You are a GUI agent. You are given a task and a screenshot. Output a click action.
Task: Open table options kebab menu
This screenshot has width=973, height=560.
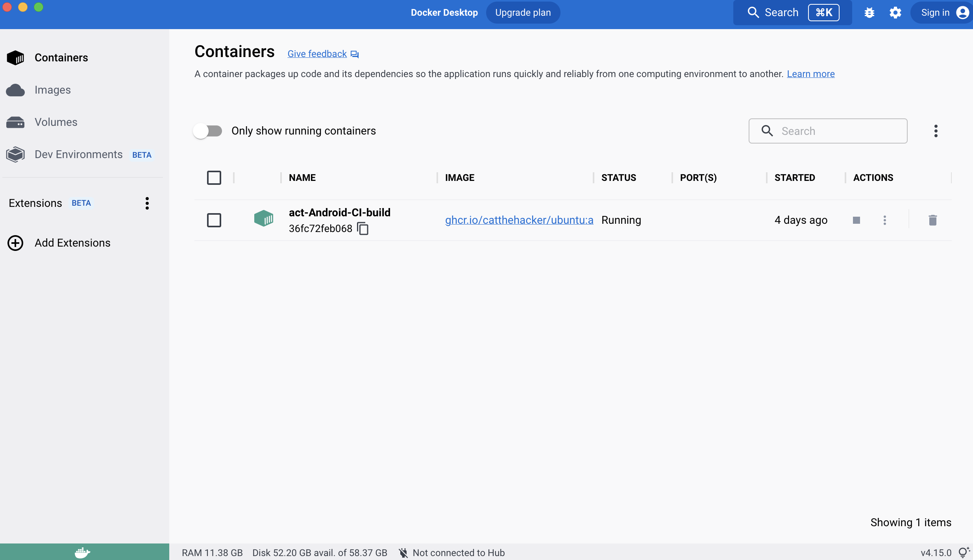936,131
